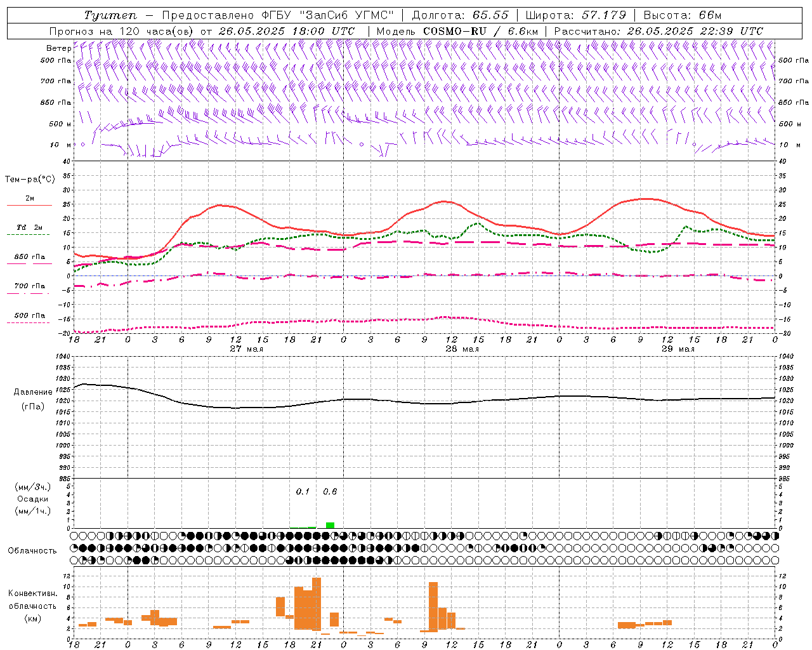The image size is (812, 650).
Task: Select the "Осадки" precipitation panel label
Action: 32,499
